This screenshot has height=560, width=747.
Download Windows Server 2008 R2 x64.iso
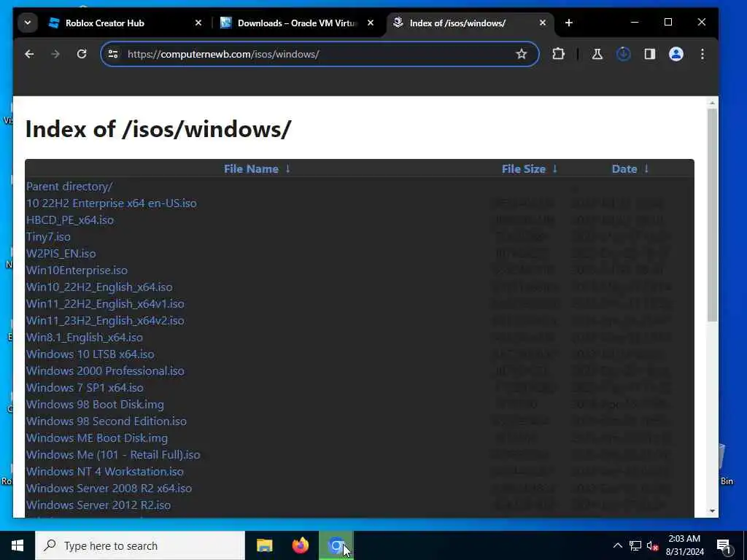point(109,488)
